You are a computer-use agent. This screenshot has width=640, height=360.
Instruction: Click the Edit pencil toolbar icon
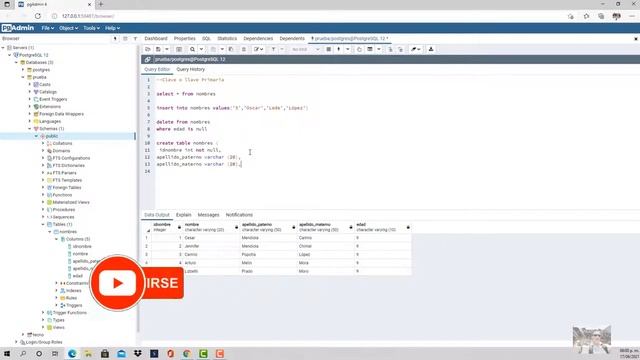click(257, 49)
